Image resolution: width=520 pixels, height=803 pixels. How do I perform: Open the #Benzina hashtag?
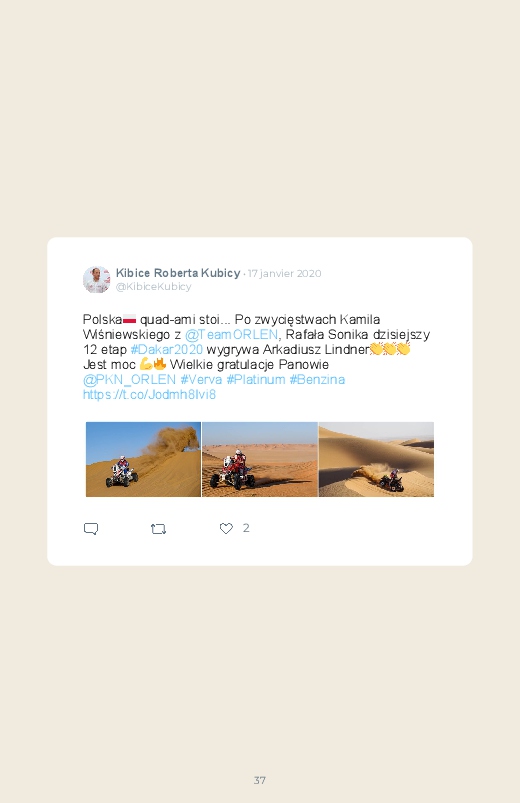317,379
